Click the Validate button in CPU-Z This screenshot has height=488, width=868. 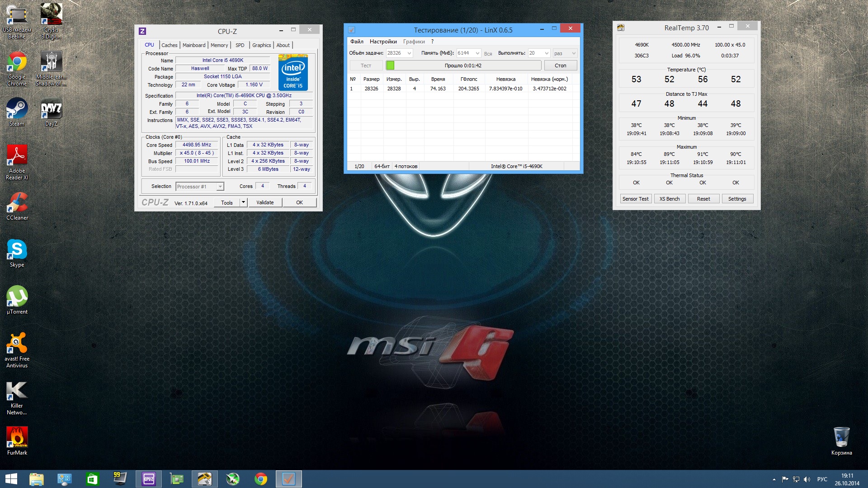(x=265, y=202)
